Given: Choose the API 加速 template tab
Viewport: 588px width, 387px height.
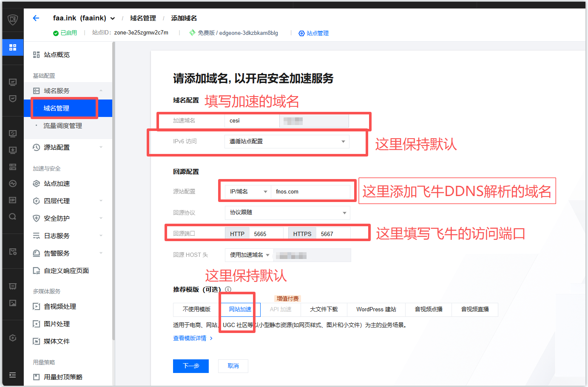Looking at the screenshot, I should click(x=281, y=309).
